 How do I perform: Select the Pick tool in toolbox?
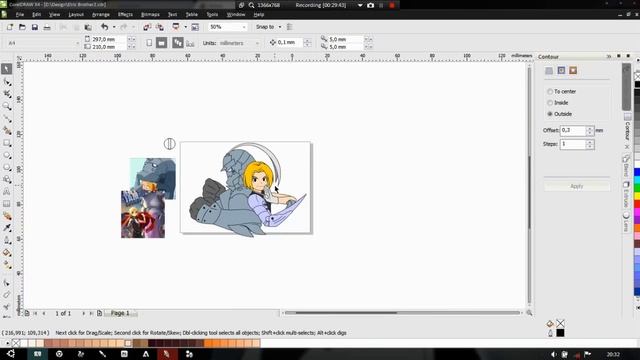pyautogui.click(x=7, y=69)
